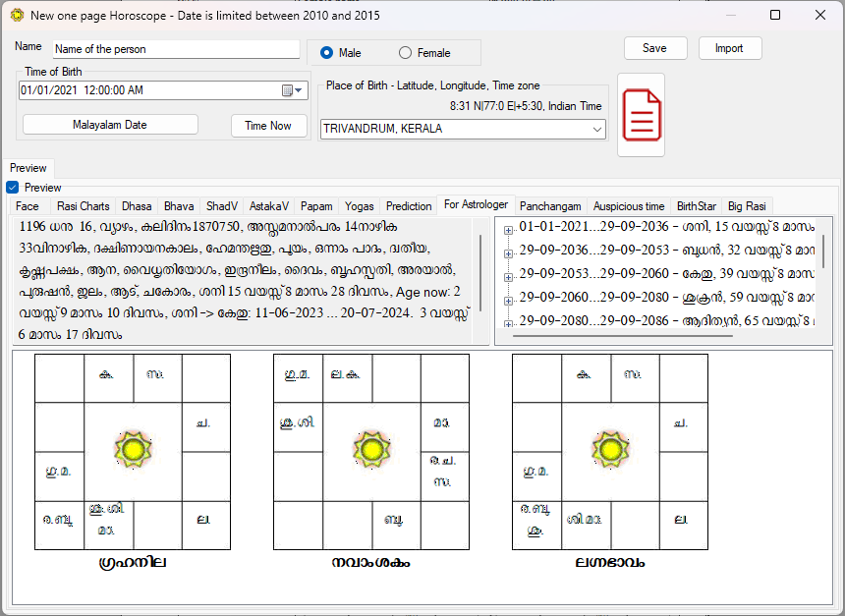Switch to the Rasi Charts tab
The image size is (845, 616).
(83, 206)
